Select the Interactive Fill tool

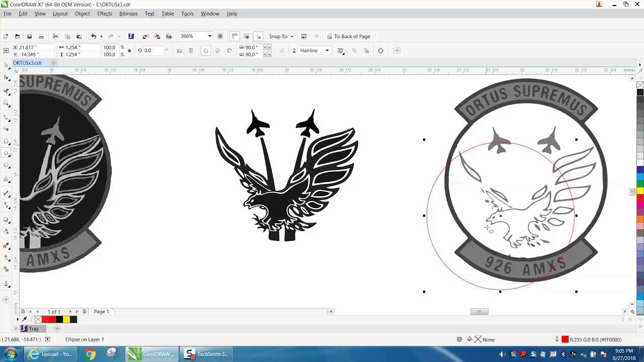[x=6, y=258]
